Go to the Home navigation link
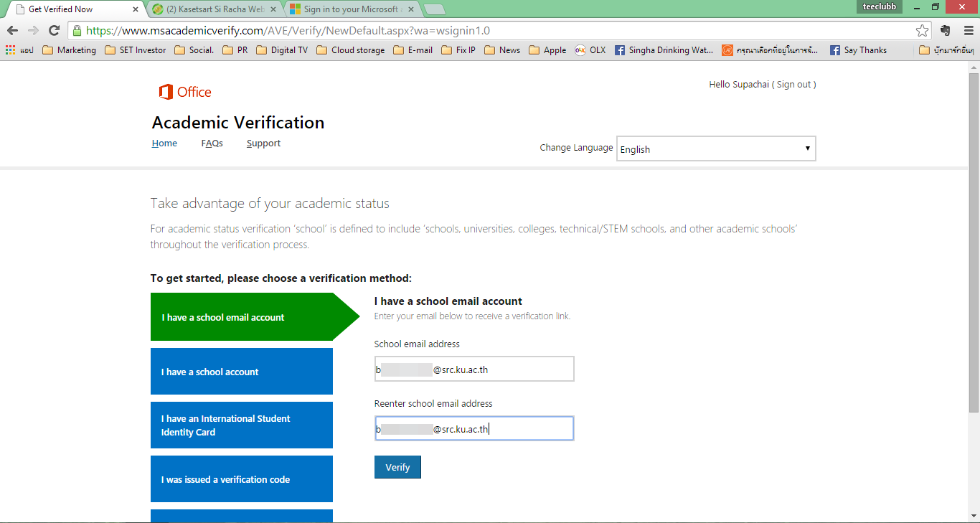 164,143
